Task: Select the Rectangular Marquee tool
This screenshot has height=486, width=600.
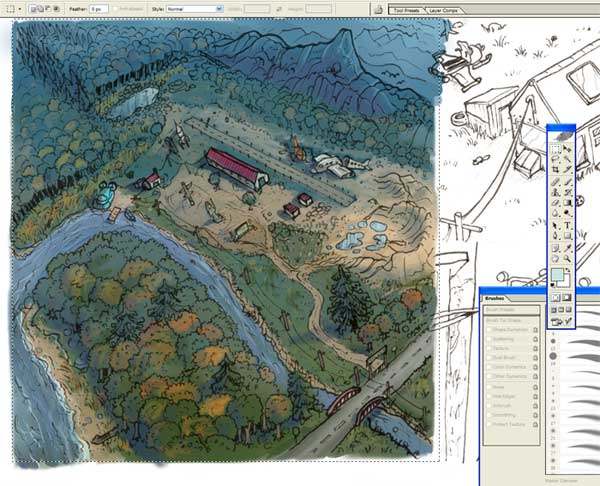Action: pos(557,150)
